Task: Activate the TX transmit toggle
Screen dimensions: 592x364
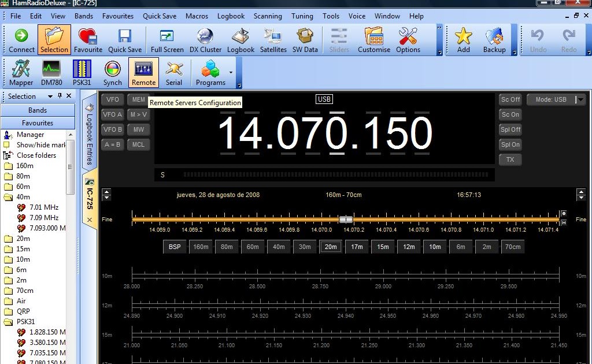Action: click(509, 159)
